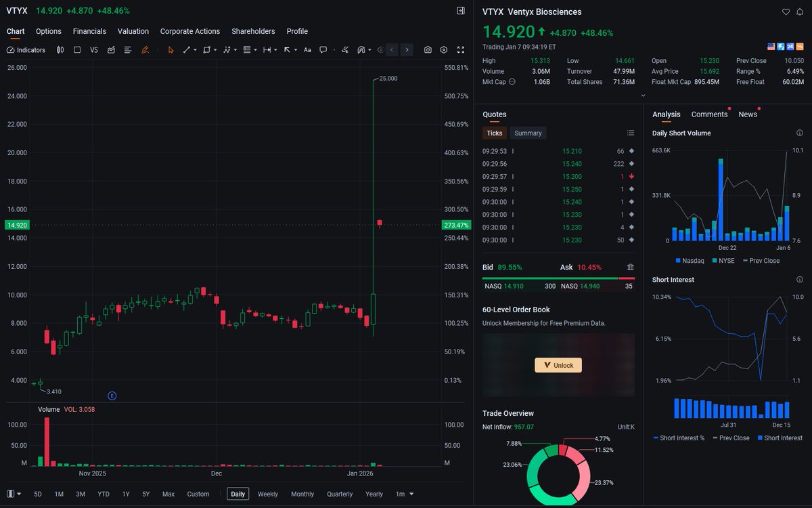Viewport: 812px width, 508px height.
Task: Open chart settings hexagon icon
Action: [x=444, y=49]
